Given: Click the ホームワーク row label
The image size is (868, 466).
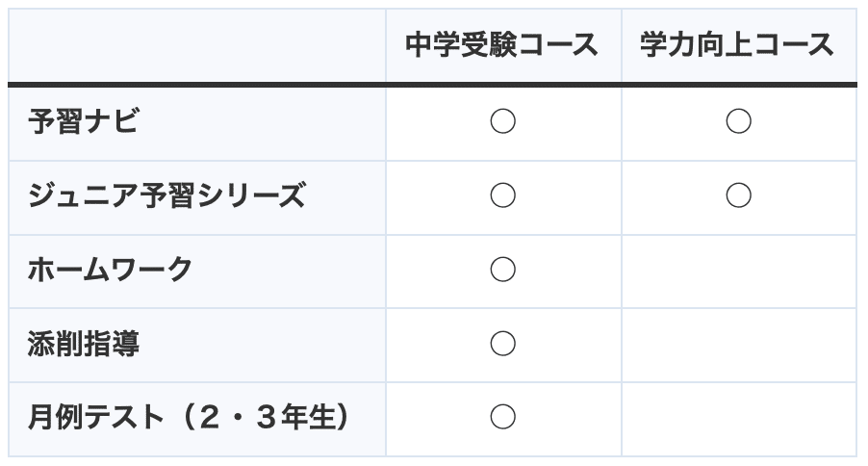Looking at the screenshot, I should (110, 270).
